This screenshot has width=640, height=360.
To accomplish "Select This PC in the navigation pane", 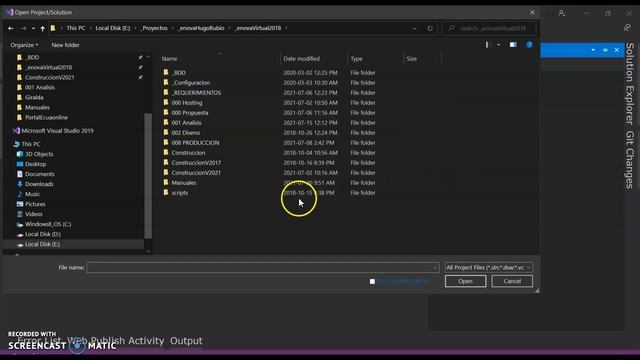I will (31, 144).
